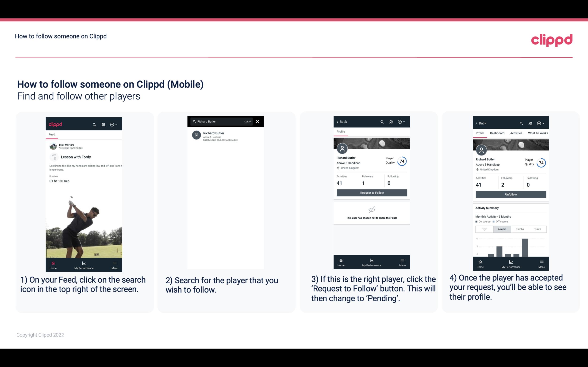Select the 1 year activity filter
Screen dimensions: 588x367
pos(484,229)
